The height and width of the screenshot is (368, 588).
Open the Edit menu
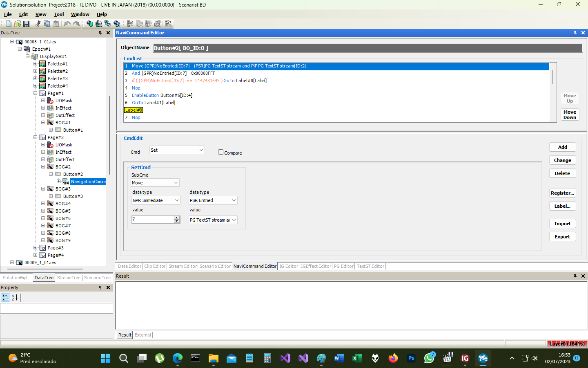(24, 14)
